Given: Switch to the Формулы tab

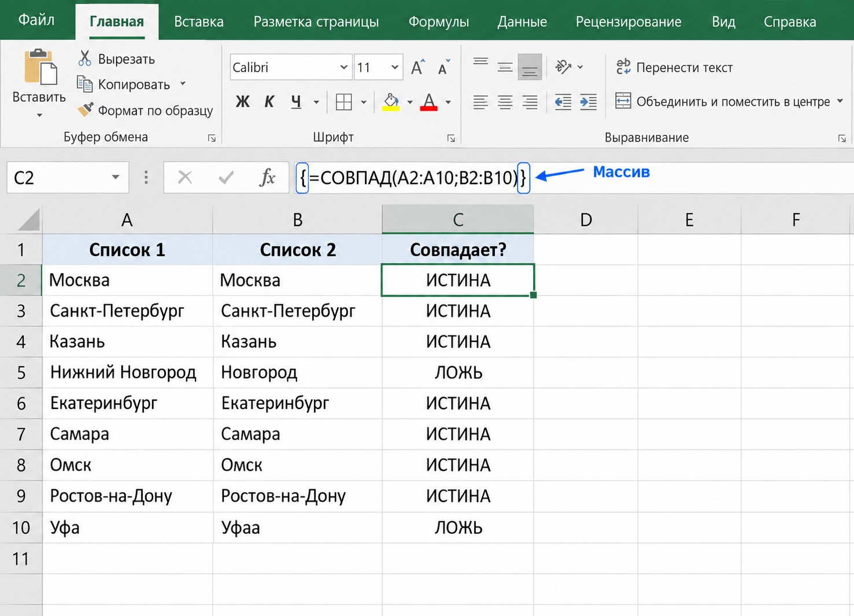Looking at the screenshot, I should [x=439, y=22].
